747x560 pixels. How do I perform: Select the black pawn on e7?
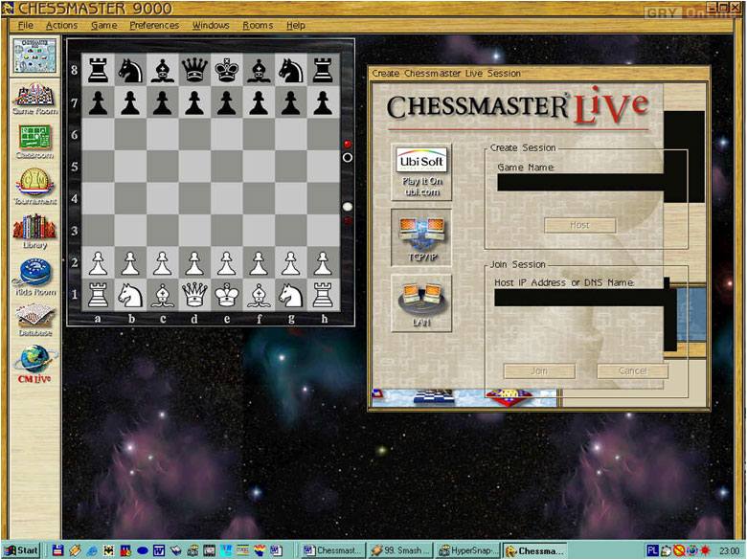(x=227, y=102)
